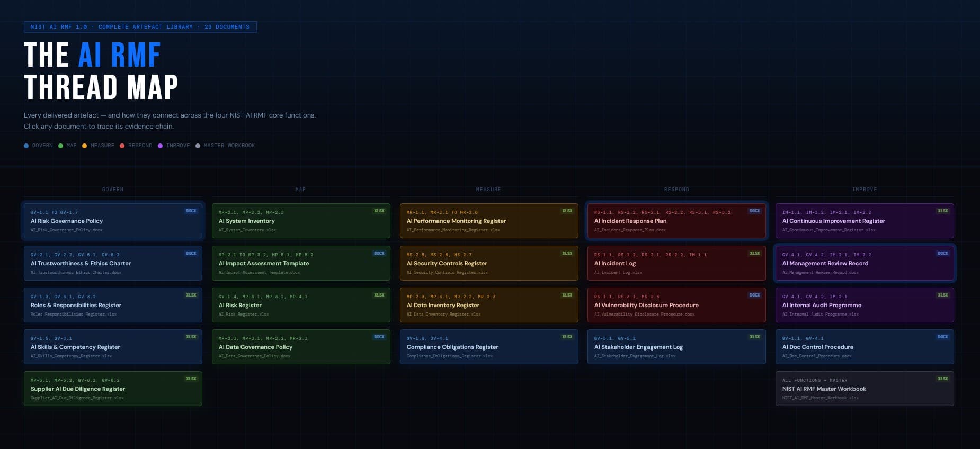Click the RESPOND column header
This screenshot has height=449, width=980.
[676, 190]
